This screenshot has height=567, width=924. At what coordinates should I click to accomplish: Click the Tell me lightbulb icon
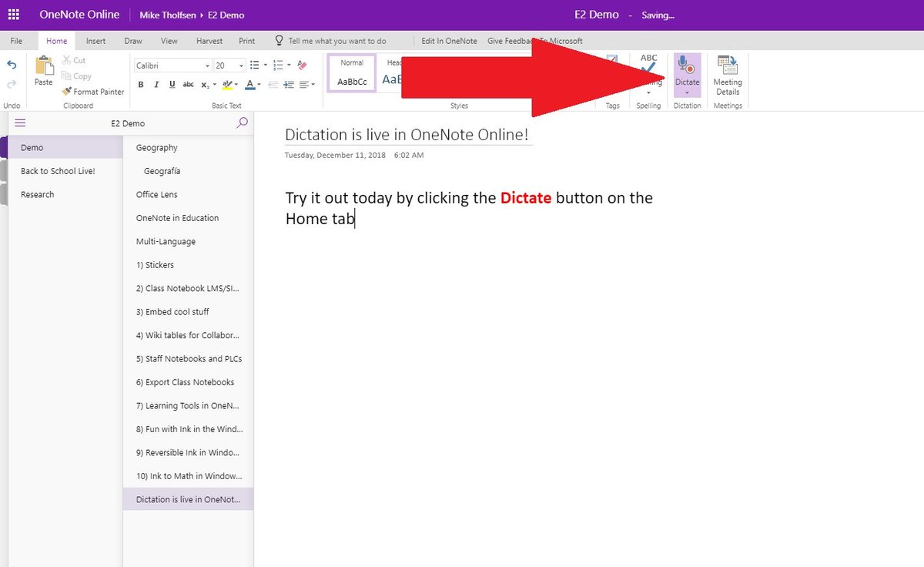(280, 41)
